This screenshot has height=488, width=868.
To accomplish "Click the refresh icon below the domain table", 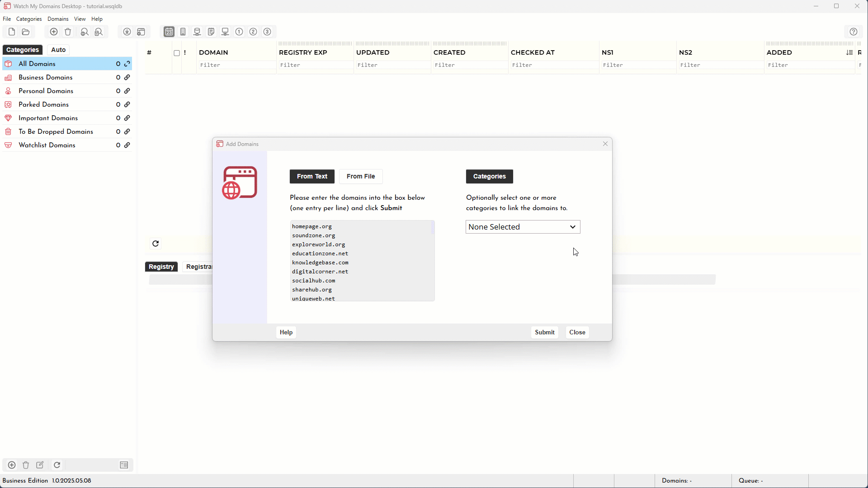I will [x=156, y=244].
